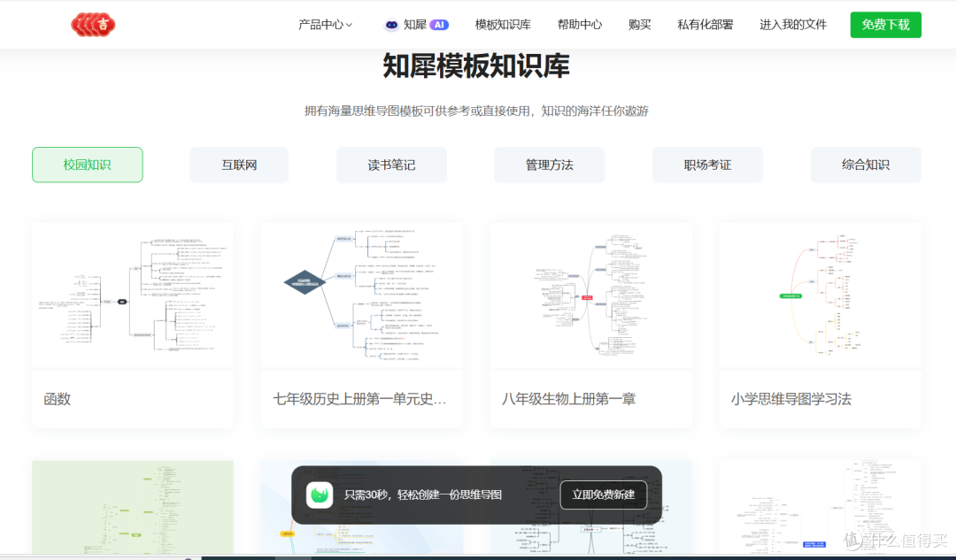Go to 帮助中心 in navigation
The image size is (956, 560).
click(579, 25)
